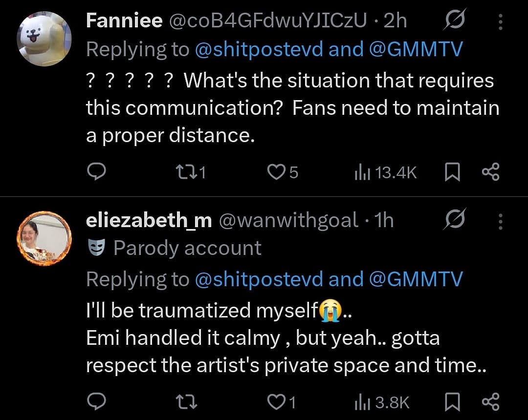Reply to Fanniee's tweet

coord(96,171)
